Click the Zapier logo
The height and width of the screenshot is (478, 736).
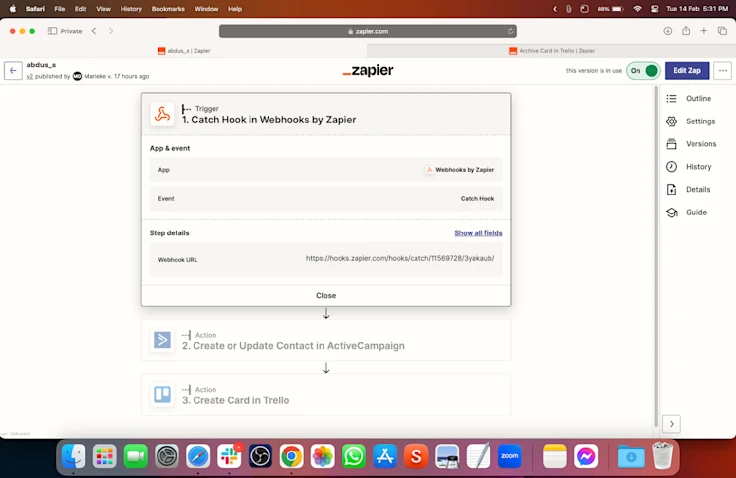[x=368, y=70]
